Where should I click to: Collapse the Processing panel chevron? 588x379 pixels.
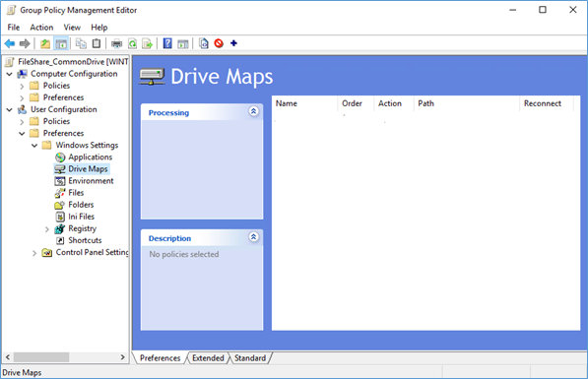(253, 111)
